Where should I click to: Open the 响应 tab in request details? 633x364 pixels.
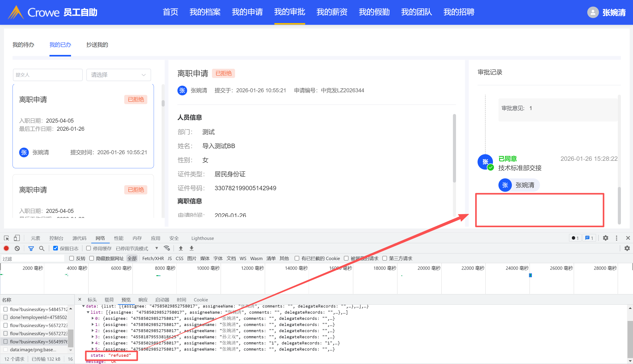pyautogui.click(x=143, y=299)
